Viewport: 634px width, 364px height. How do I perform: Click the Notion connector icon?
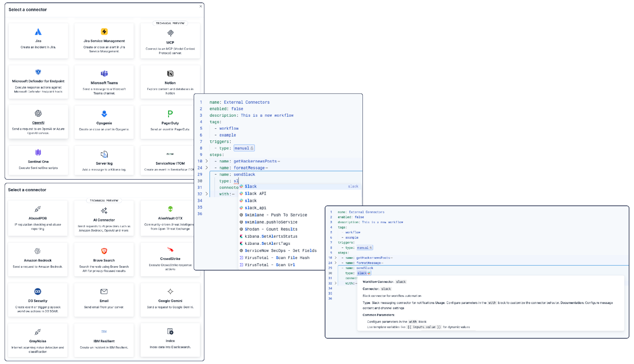coord(170,74)
